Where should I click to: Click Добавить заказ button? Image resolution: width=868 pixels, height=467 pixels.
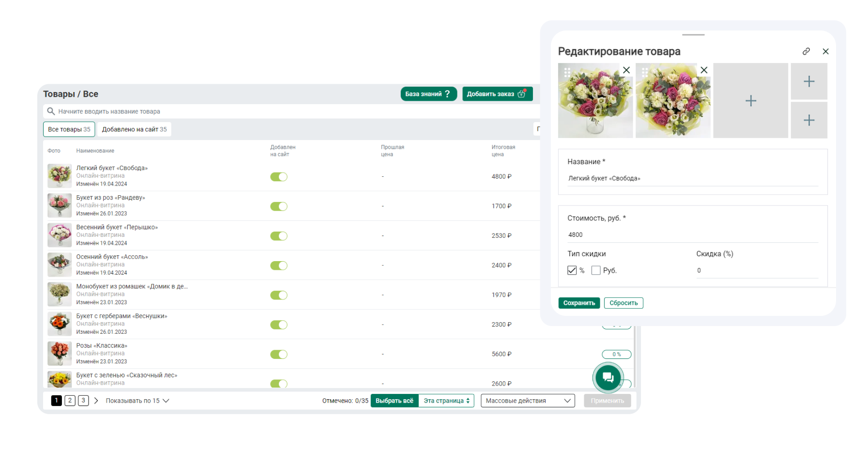point(497,94)
